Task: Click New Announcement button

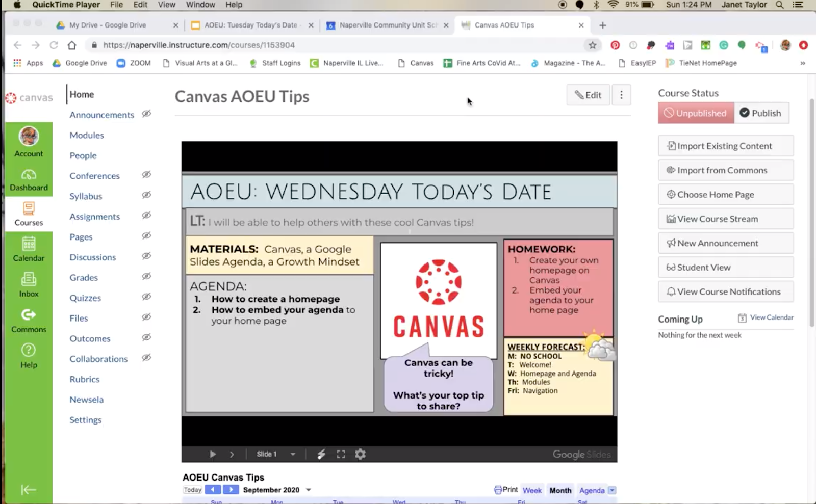Action: point(726,243)
